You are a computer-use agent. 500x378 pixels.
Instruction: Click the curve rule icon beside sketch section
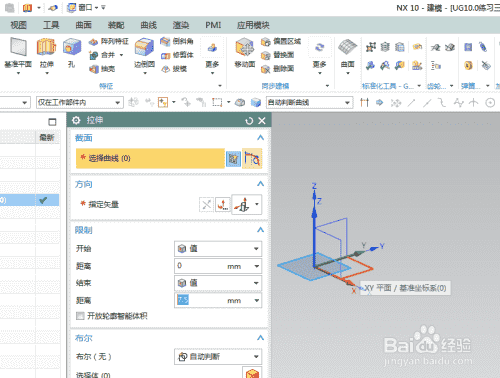(252, 159)
